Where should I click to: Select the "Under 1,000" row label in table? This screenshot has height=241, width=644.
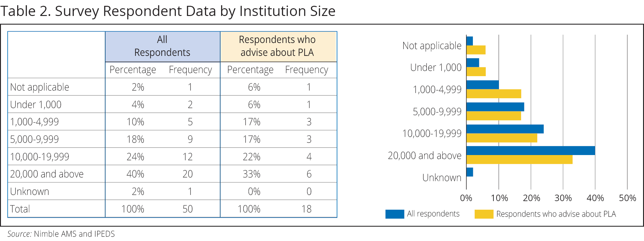[36, 105]
